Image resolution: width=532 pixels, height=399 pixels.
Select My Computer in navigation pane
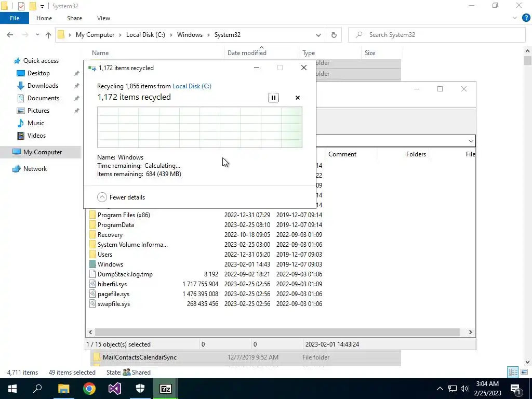coord(41,152)
